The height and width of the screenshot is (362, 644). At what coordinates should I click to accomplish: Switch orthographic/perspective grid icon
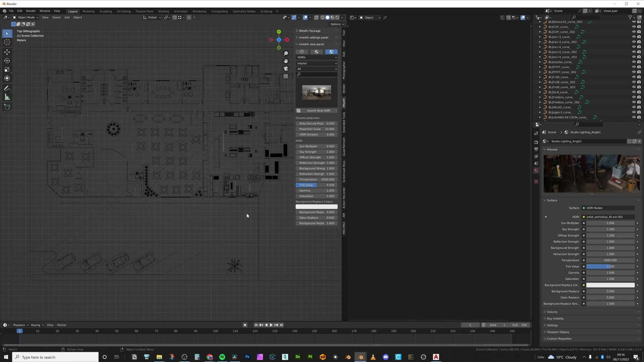coord(286,76)
